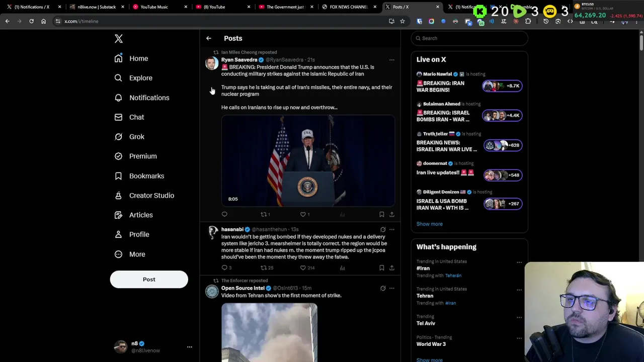Open the Tehran strike video thumbnail

pyautogui.click(x=269, y=332)
